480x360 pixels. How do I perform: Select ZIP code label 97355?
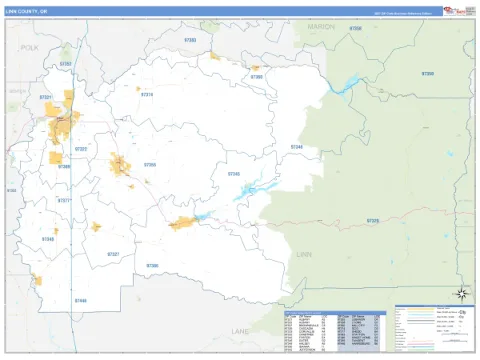(150, 165)
